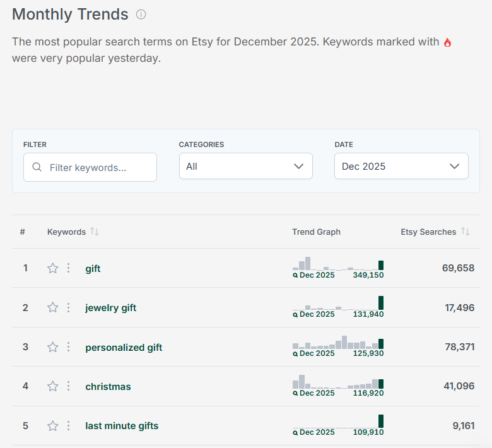Screen dimensions: 492x448
Task: Star the personalized gift keyword
Action: 53,347
